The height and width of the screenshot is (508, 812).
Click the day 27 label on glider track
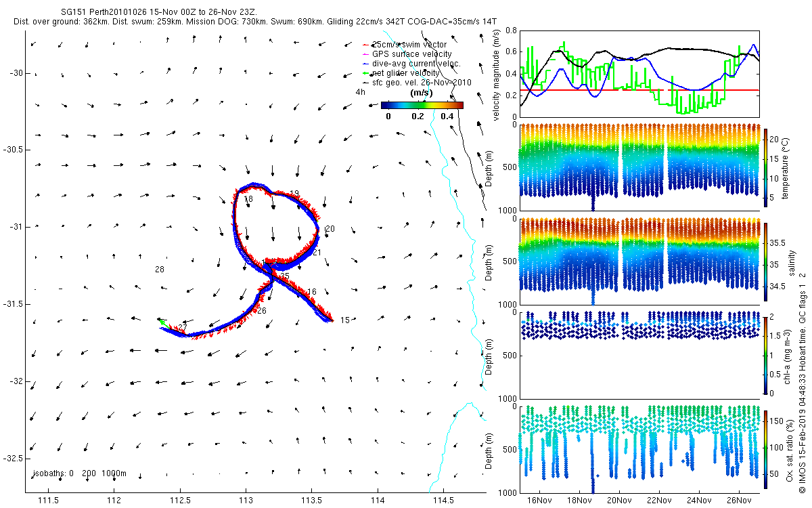(182, 328)
